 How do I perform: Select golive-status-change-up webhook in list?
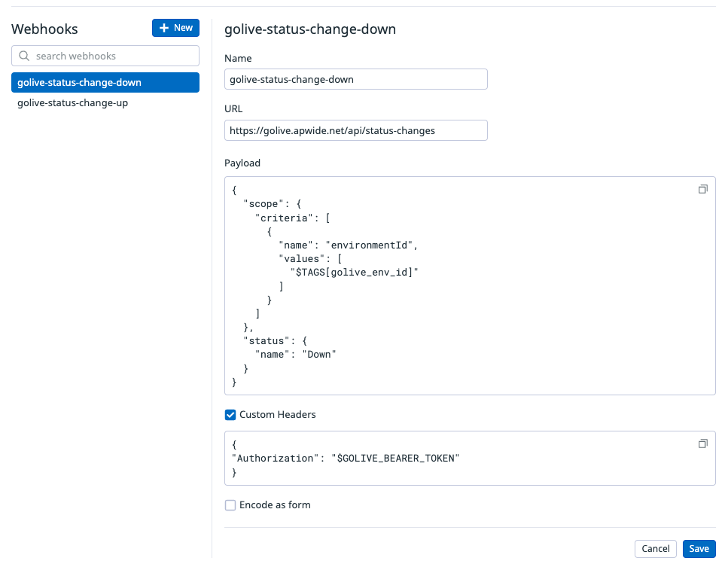coord(72,103)
